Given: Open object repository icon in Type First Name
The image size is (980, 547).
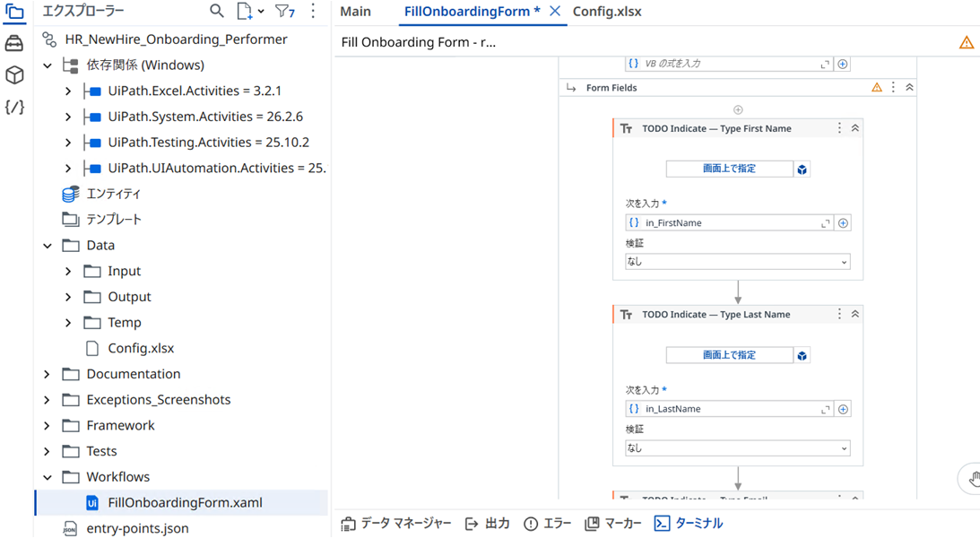Looking at the screenshot, I should tap(802, 169).
